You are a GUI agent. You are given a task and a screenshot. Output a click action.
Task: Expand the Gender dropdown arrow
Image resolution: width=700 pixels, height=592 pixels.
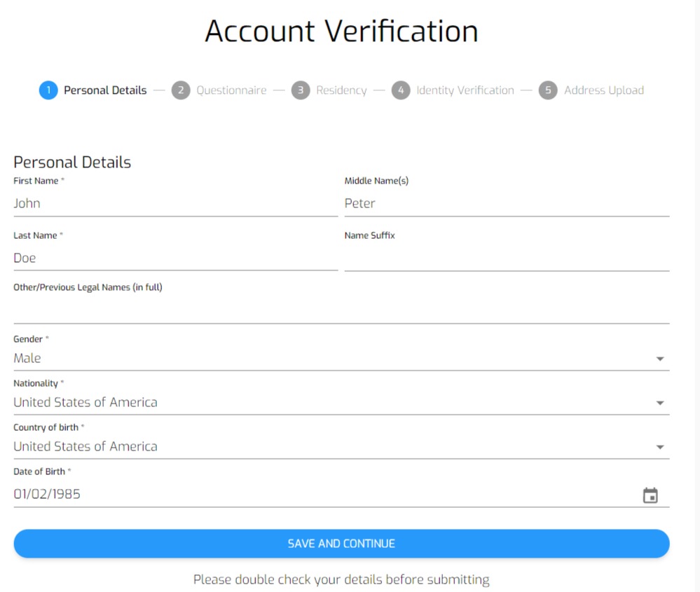(660, 359)
